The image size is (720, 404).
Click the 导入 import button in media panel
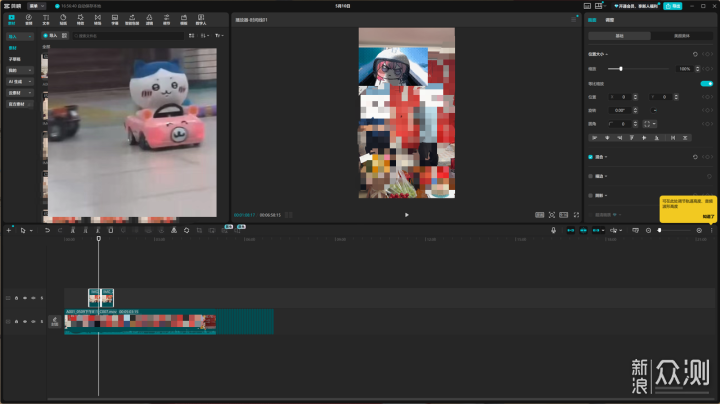51,36
